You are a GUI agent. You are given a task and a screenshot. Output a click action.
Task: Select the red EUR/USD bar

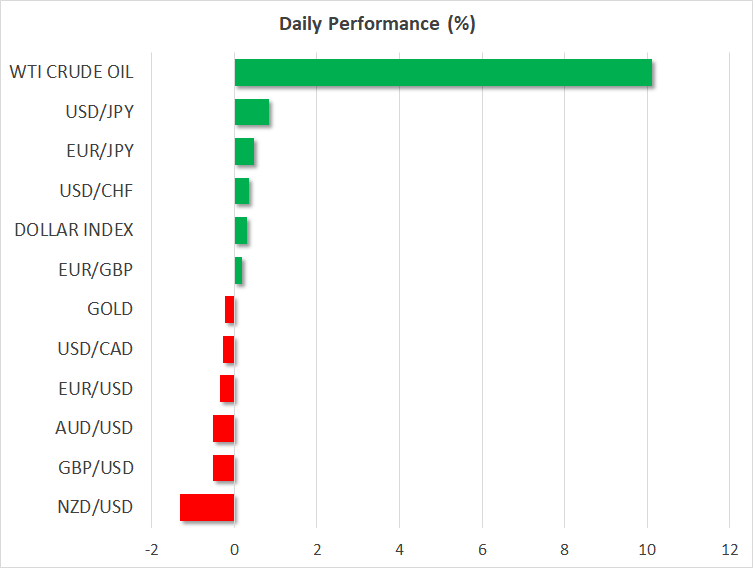227,388
